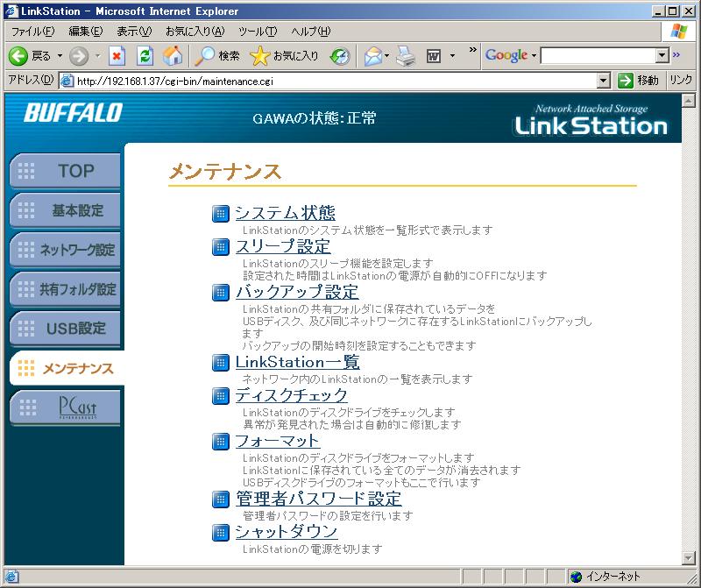The image size is (701, 588).
Task: Open ネットワーク設定 in the sidebar
Action: tap(65, 250)
